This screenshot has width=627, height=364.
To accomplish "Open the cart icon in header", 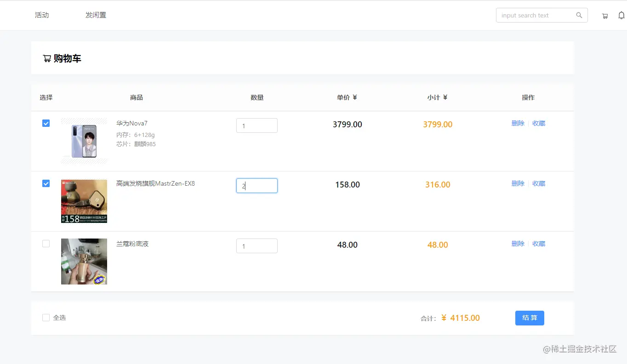I will click(x=605, y=16).
